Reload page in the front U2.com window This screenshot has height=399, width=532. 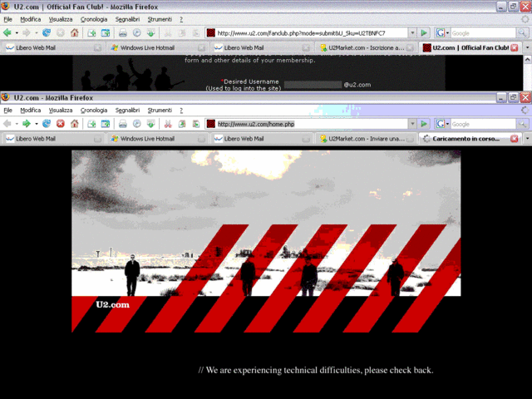[x=47, y=124]
